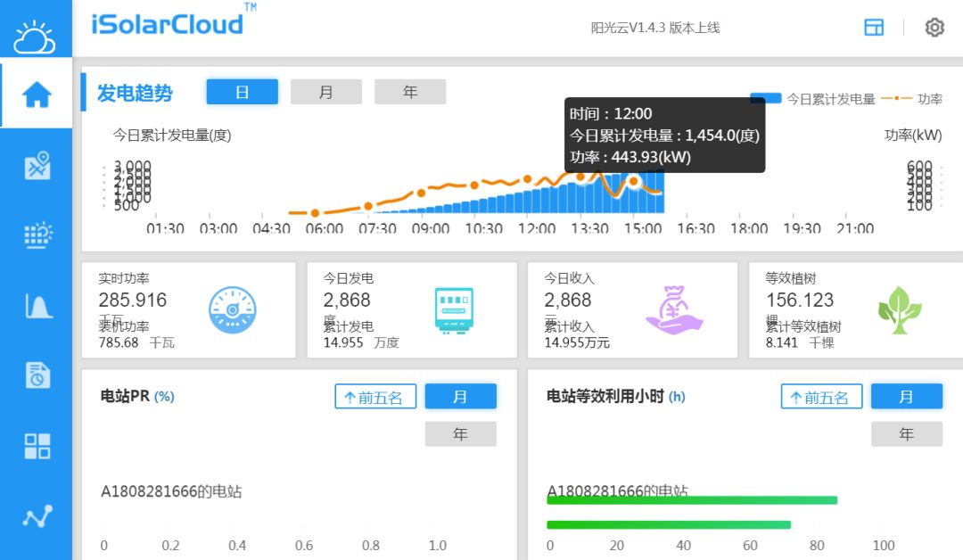
Task: Open the plant map sidebar icon
Action: pos(37,166)
